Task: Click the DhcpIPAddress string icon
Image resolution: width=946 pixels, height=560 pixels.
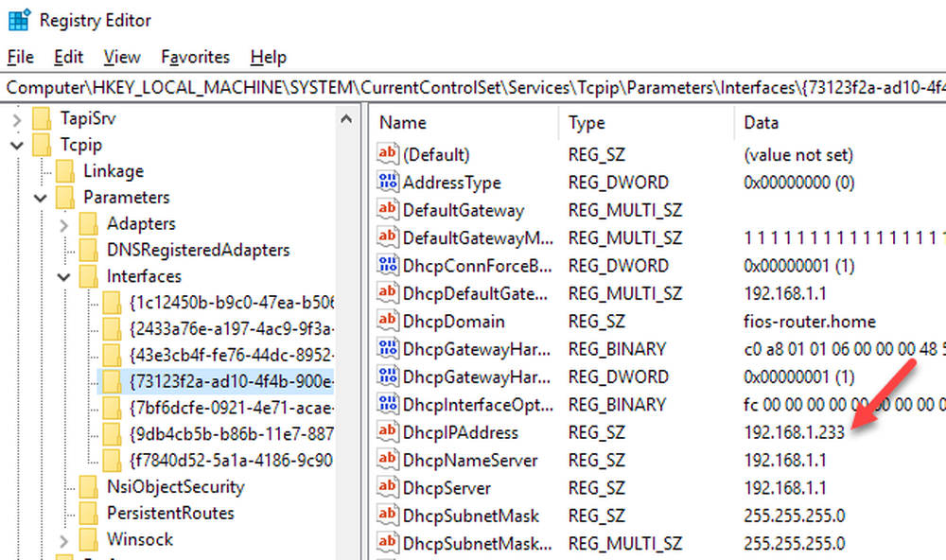Action: pos(387,431)
